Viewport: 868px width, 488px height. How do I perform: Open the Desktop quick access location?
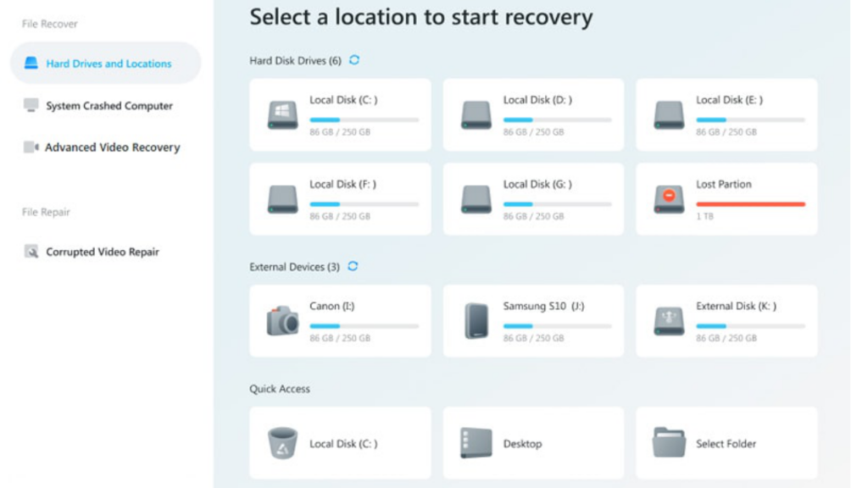tap(532, 442)
